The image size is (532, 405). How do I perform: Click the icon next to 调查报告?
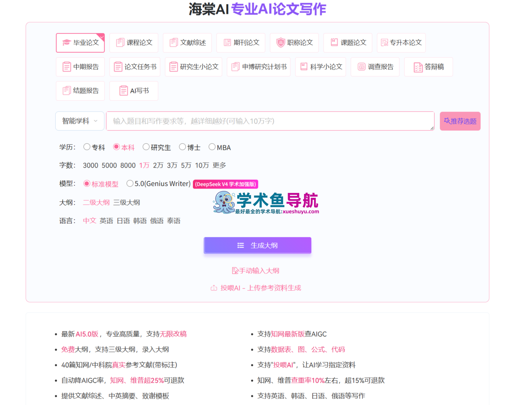361,67
